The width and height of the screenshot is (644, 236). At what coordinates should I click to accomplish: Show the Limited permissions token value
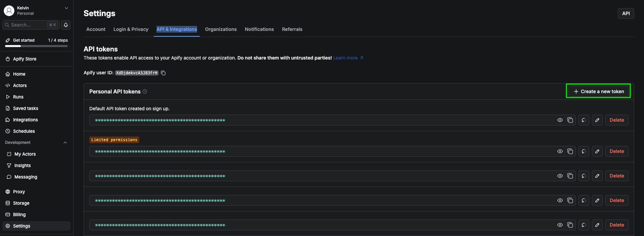click(560, 151)
